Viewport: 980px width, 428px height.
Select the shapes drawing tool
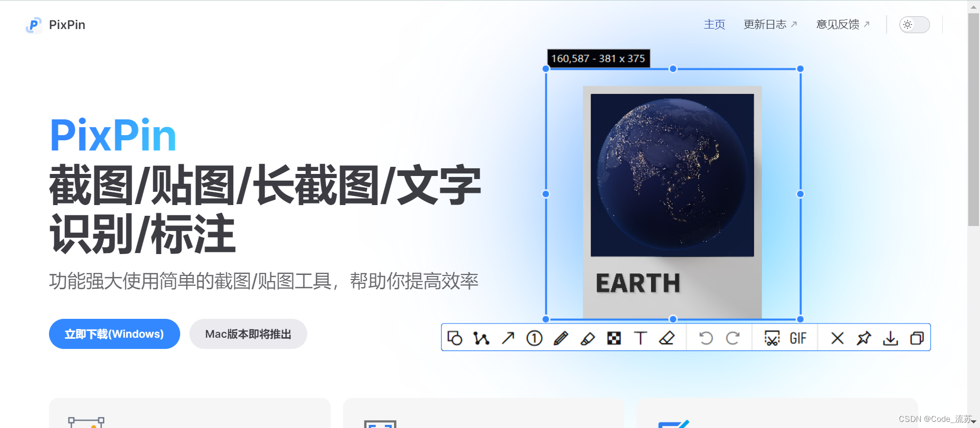click(x=455, y=338)
